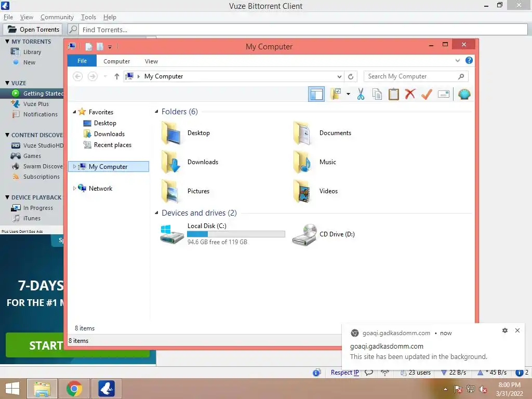Viewport: 532px width, 399px height.
Task: Open iTunes in Vuze sidebar
Action: (x=32, y=218)
